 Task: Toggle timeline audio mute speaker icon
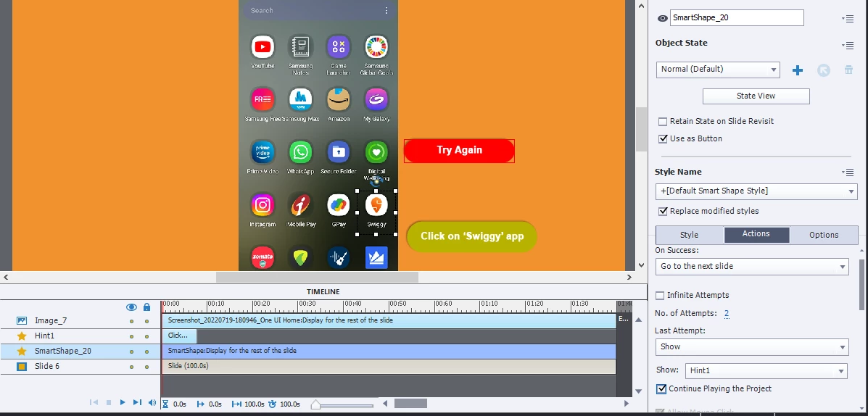[152, 403]
